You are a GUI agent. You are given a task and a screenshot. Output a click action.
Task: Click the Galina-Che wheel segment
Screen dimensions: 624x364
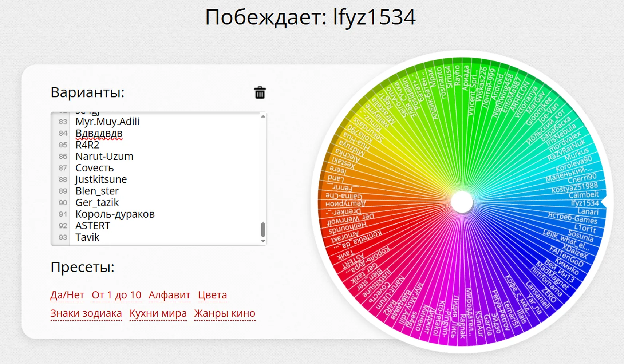[344, 195]
